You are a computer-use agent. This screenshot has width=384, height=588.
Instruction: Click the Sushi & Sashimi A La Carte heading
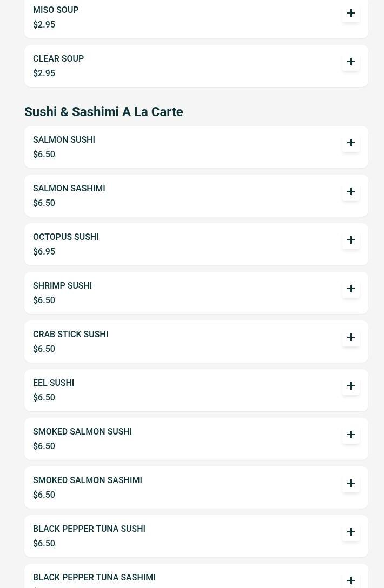(103, 112)
